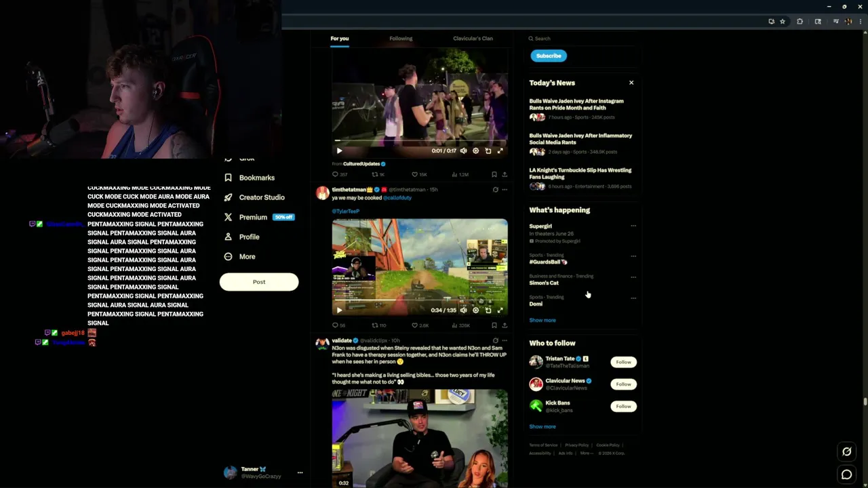Image resolution: width=868 pixels, height=488 pixels.
Task: Open options for the Supergirl promoted trend
Action: (633, 226)
